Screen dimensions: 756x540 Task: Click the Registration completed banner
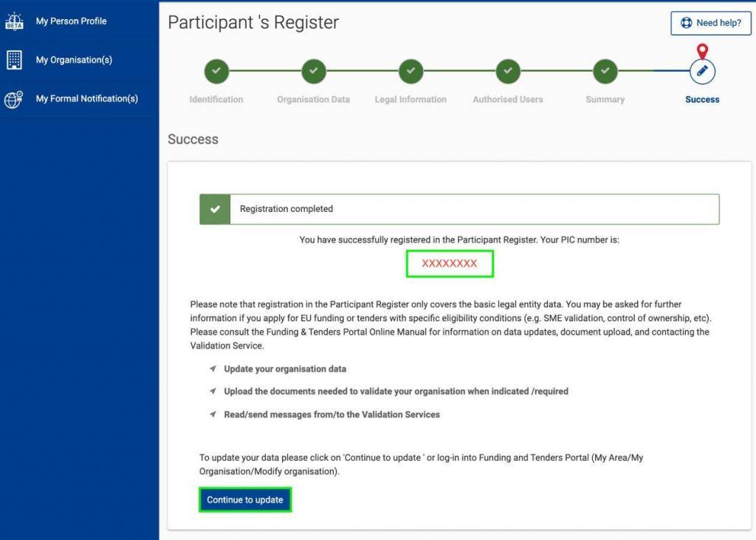[x=459, y=209]
